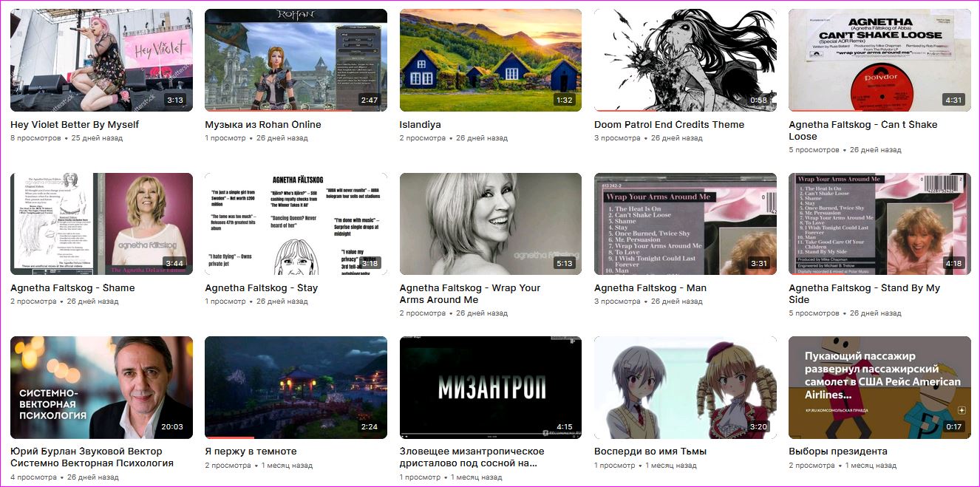Click the 4:15 duration badge on МИЗАНТРОП
980x487 pixels.
pos(565,426)
